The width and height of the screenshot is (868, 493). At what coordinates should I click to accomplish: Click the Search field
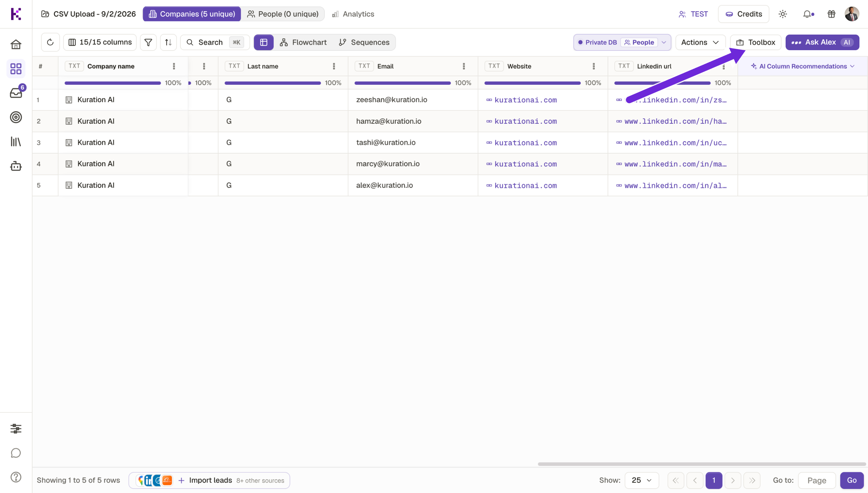(x=215, y=42)
